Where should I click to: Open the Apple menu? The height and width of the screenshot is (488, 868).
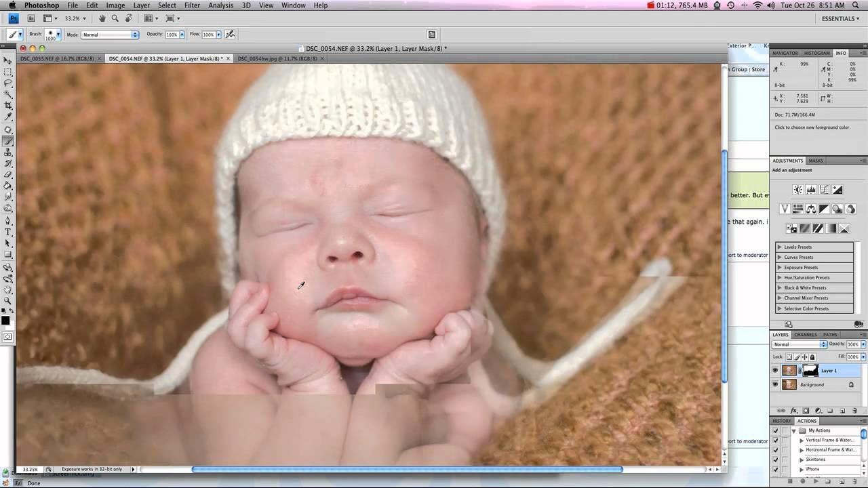(x=12, y=5)
